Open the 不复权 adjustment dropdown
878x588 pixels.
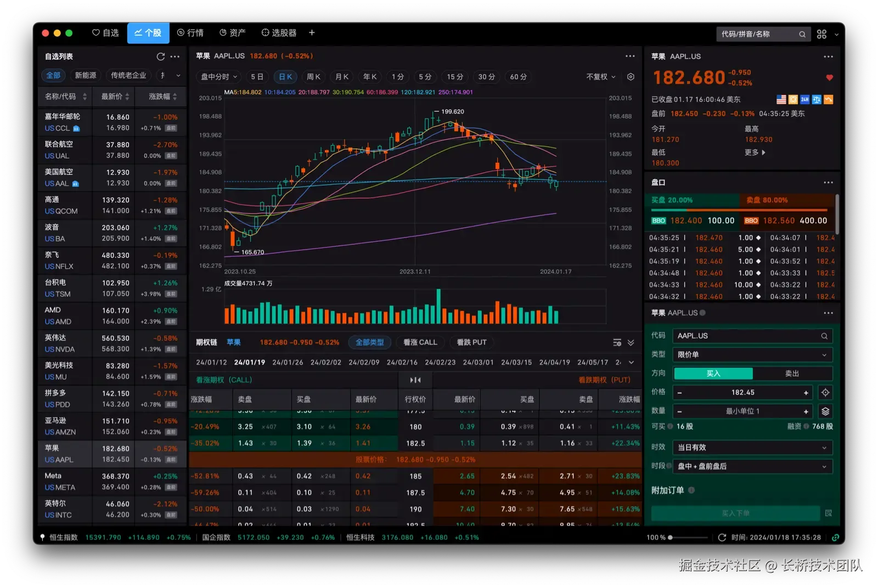pos(600,77)
